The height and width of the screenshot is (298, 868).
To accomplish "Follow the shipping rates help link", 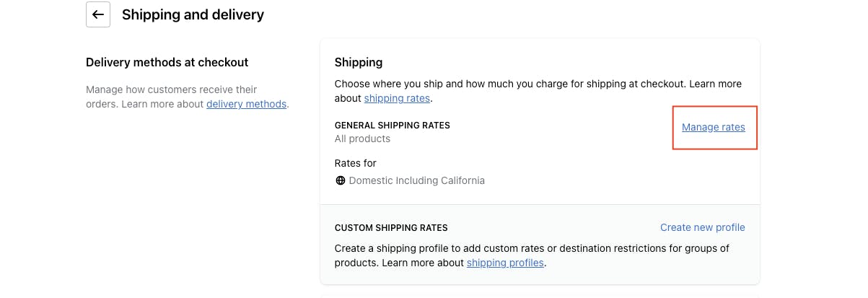I will click(397, 98).
